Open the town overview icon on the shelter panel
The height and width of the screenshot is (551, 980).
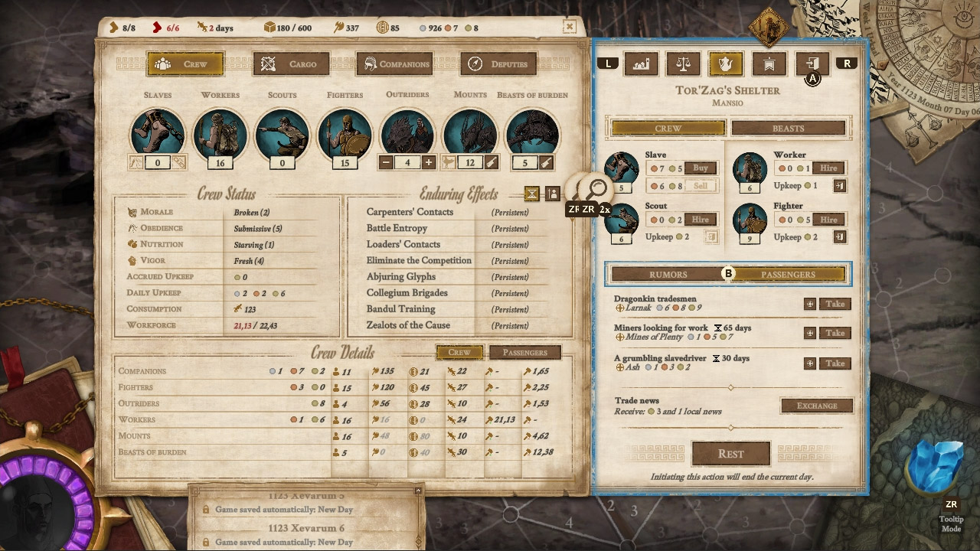(641, 64)
